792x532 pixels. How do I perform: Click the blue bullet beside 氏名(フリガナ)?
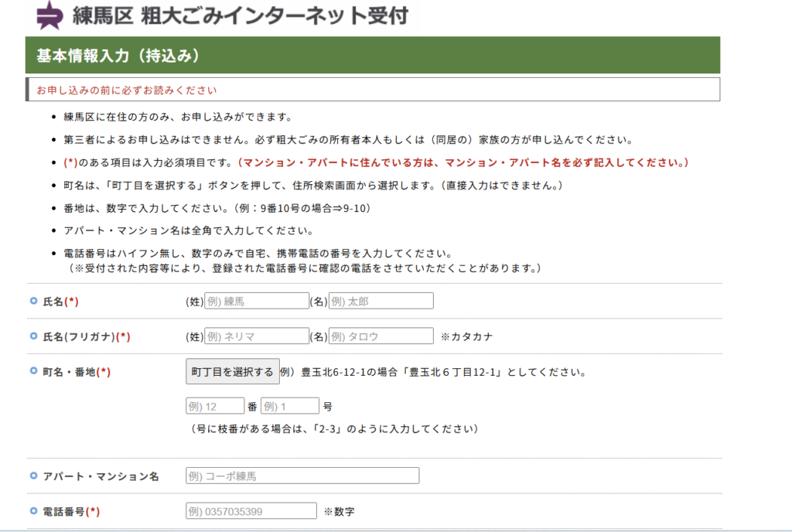[x=33, y=336]
